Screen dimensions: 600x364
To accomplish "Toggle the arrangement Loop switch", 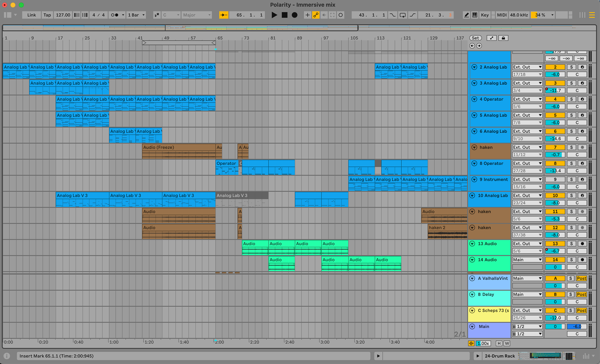I will click(403, 15).
